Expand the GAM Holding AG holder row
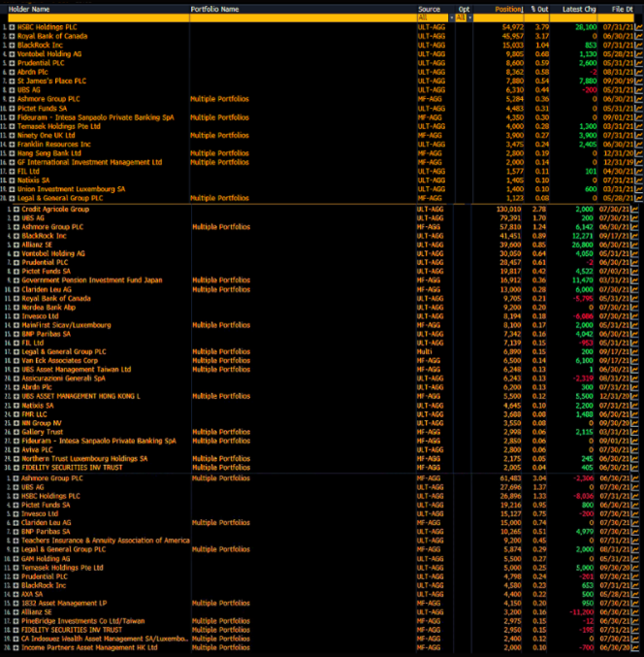The image size is (644, 657). (x=16, y=559)
